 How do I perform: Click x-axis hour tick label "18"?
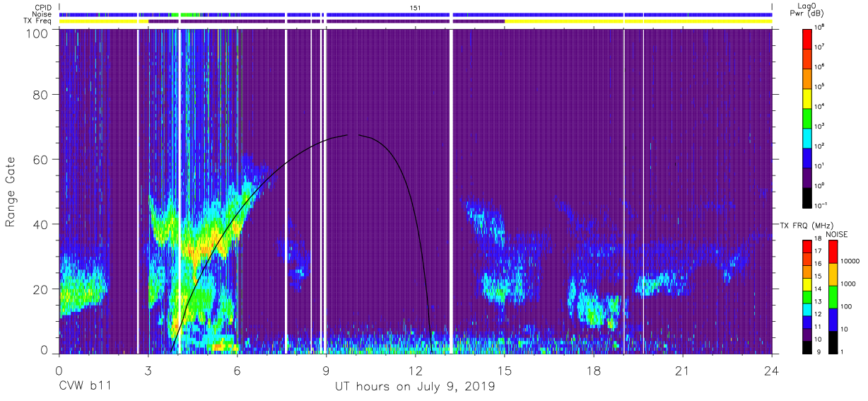click(594, 371)
